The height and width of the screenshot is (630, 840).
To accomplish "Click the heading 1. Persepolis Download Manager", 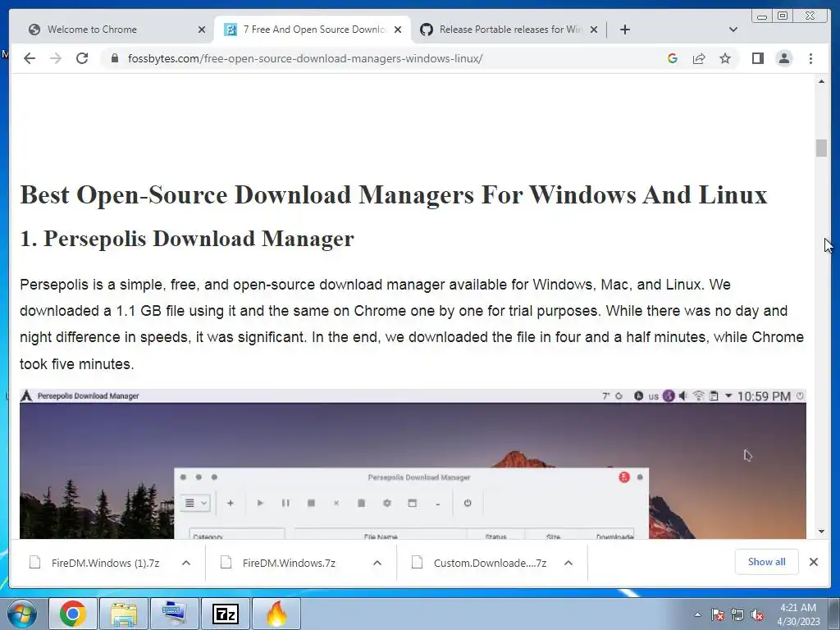I will click(x=187, y=239).
